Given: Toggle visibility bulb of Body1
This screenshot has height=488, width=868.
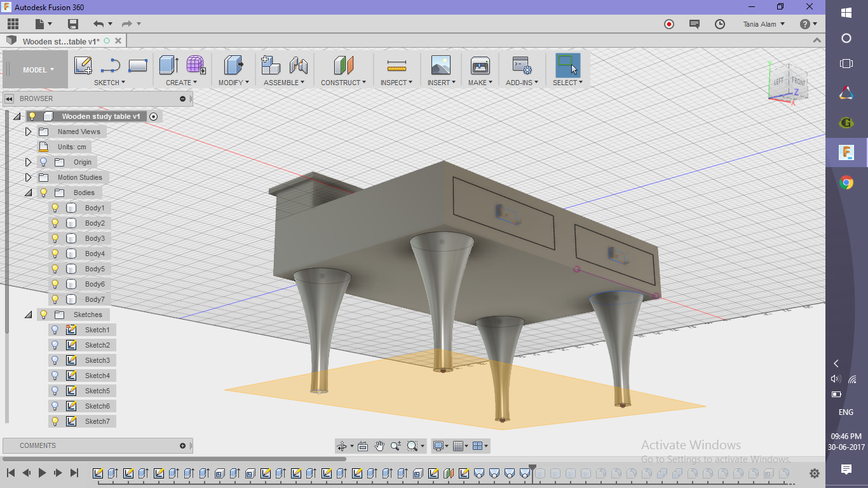Looking at the screenshot, I should tap(55, 208).
